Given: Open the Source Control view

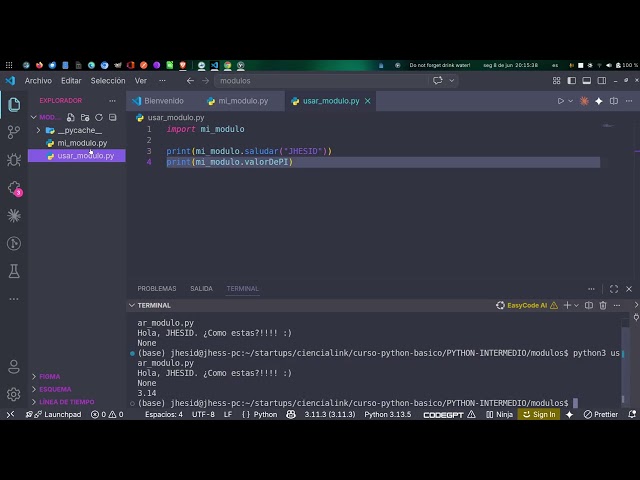Looking at the screenshot, I should pyautogui.click(x=14, y=132).
